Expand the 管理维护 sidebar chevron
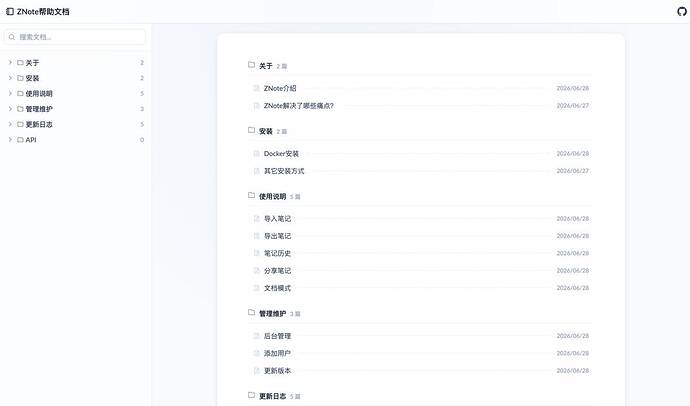The image size is (690, 406). pos(10,109)
